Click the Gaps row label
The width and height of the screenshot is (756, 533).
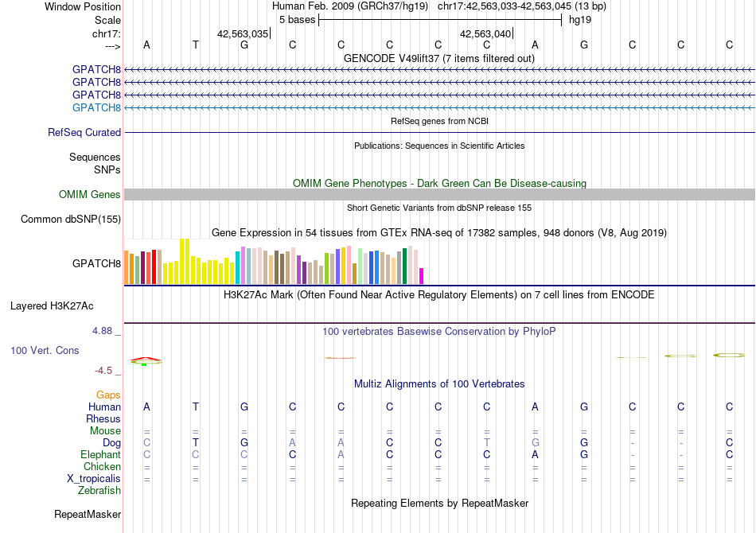pos(108,395)
